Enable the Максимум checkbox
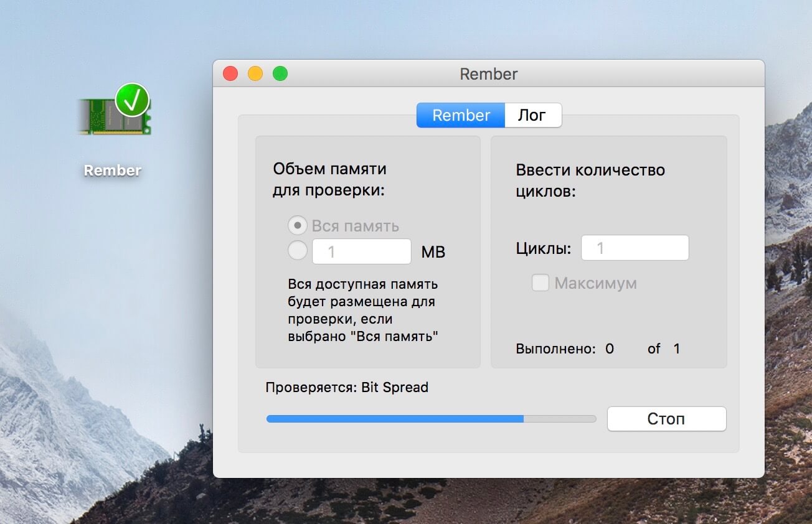 [x=540, y=283]
